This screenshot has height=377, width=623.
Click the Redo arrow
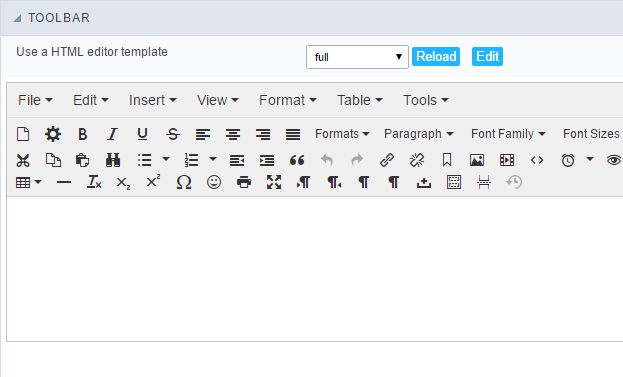point(357,160)
